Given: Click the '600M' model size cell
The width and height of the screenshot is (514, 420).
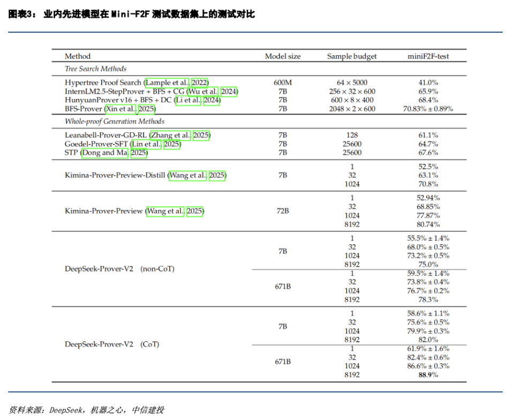Looking at the screenshot, I should (283, 82).
